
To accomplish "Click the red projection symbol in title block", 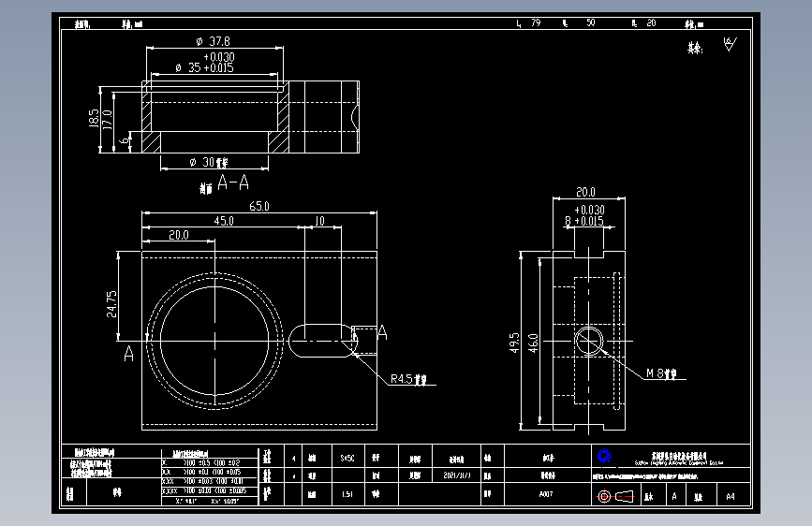I will tap(615, 496).
